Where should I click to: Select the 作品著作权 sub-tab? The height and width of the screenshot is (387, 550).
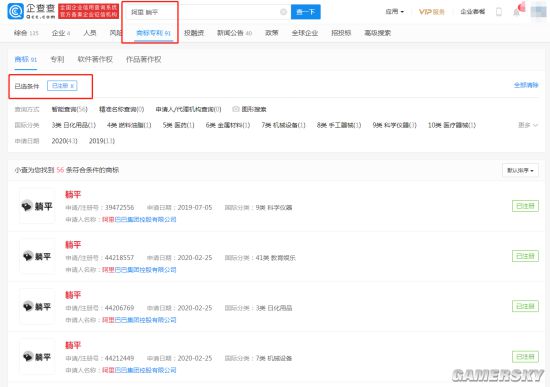143,59
